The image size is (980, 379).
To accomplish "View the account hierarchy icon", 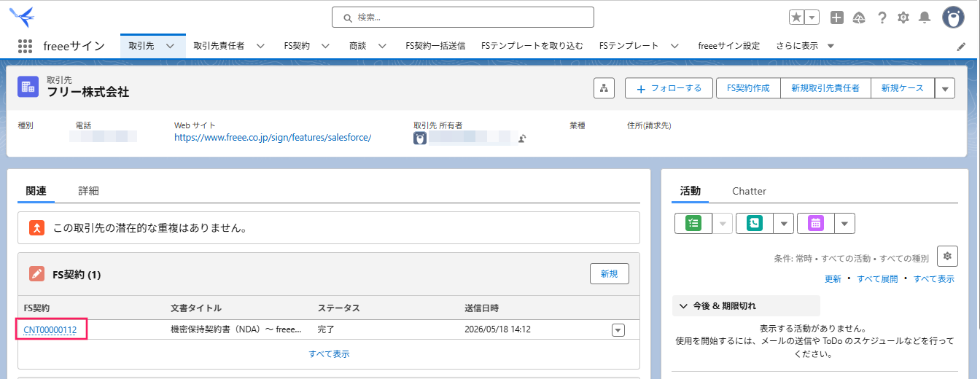I will 604,88.
